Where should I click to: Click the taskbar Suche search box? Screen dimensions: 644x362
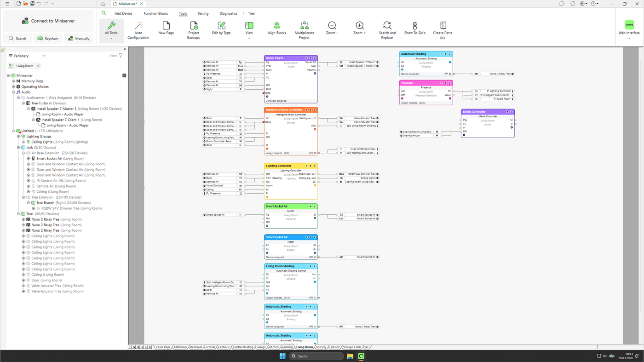point(317,356)
